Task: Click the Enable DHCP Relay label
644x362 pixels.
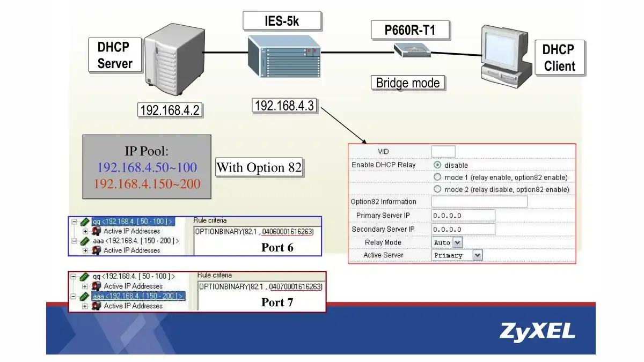Action: coord(384,165)
